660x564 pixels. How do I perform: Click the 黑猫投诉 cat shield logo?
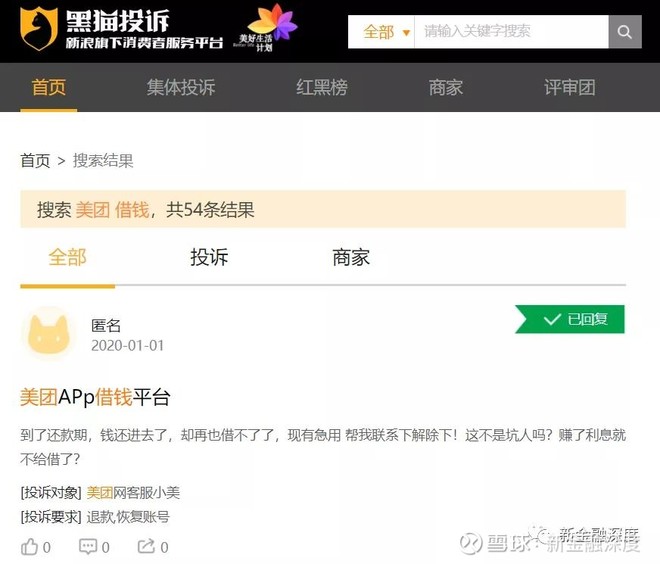39,28
